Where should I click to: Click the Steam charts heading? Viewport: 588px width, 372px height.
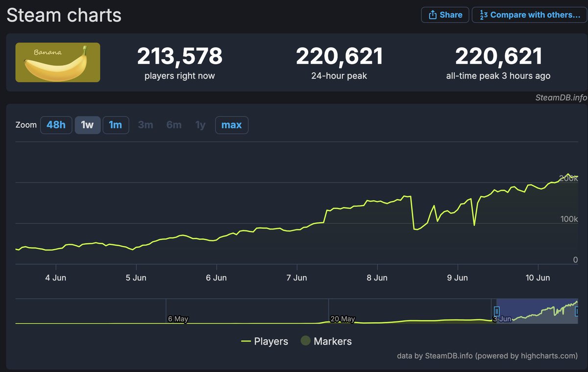pyautogui.click(x=64, y=15)
